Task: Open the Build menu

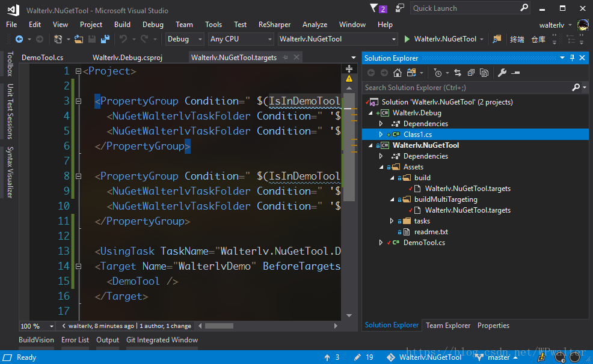Action: [122, 25]
